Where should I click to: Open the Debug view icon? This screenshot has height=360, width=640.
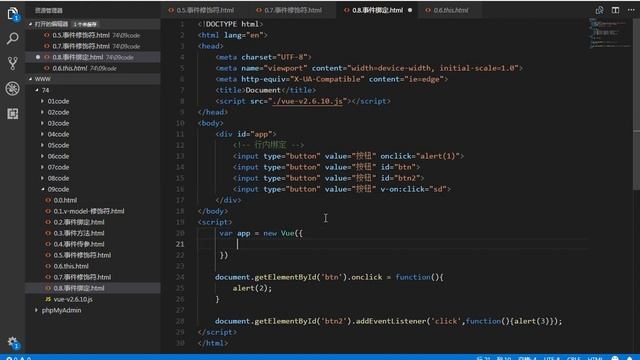13,88
